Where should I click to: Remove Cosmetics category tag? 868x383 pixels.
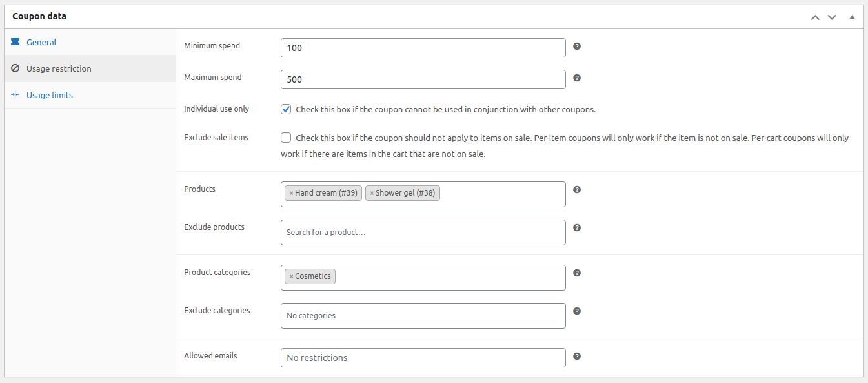(291, 276)
